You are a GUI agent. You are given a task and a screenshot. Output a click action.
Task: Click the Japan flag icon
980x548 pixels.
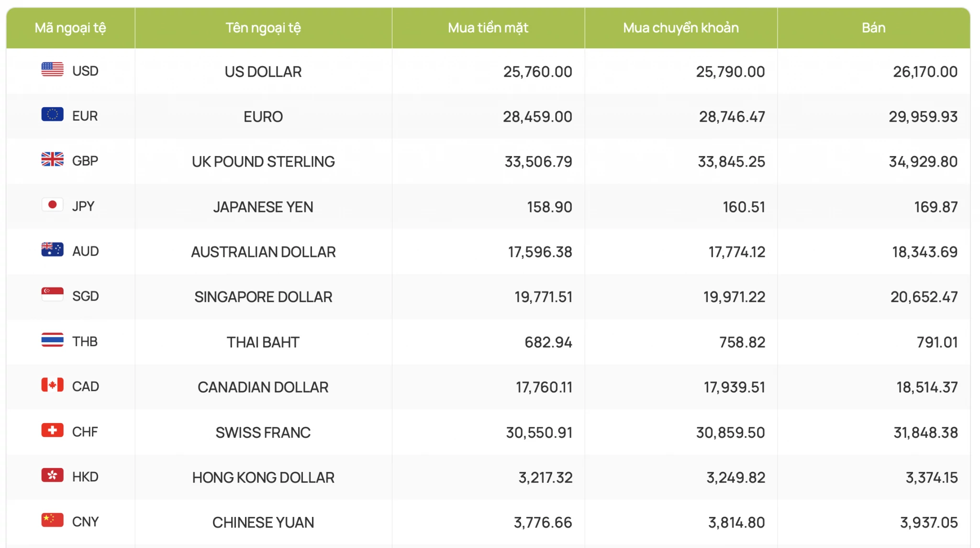pyautogui.click(x=52, y=205)
